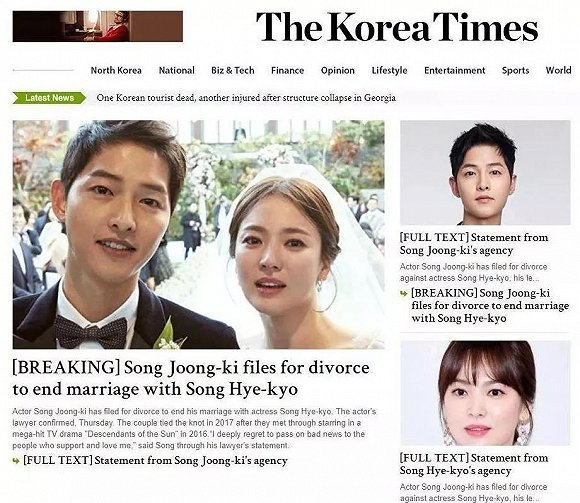The height and width of the screenshot is (503, 580).
Task: Click the green Latest News badge
Action: [49, 98]
